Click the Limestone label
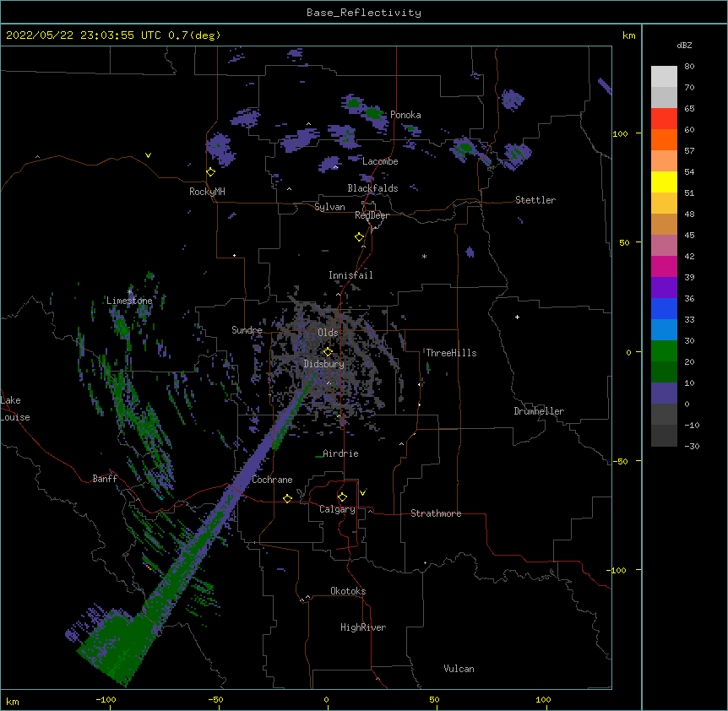The width and height of the screenshot is (728, 711). (x=129, y=301)
